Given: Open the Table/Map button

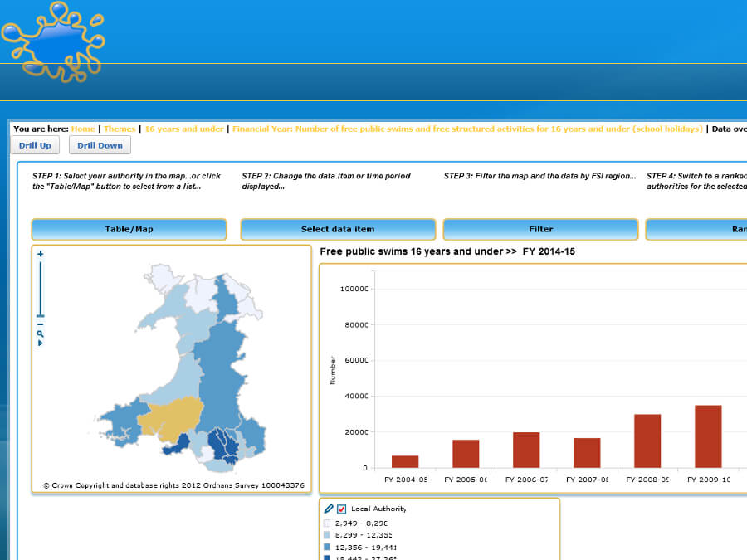Looking at the screenshot, I should click(x=129, y=229).
